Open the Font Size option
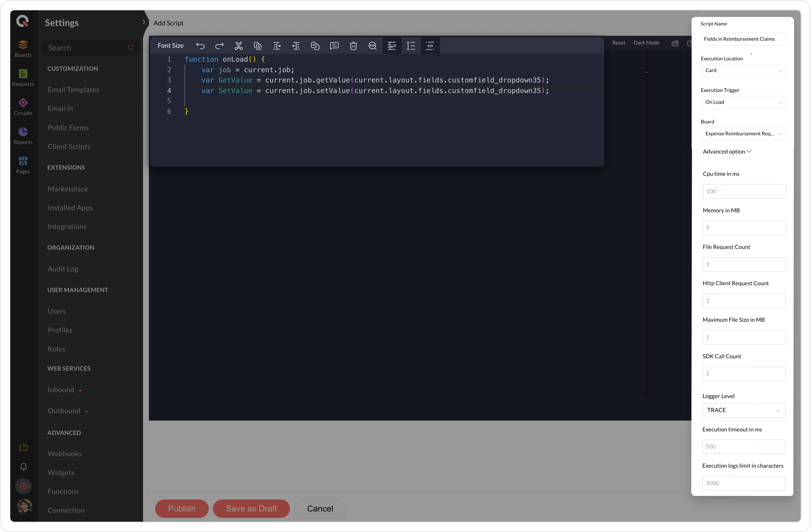The width and height of the screenshot is (811, 532). click(170, 46)
